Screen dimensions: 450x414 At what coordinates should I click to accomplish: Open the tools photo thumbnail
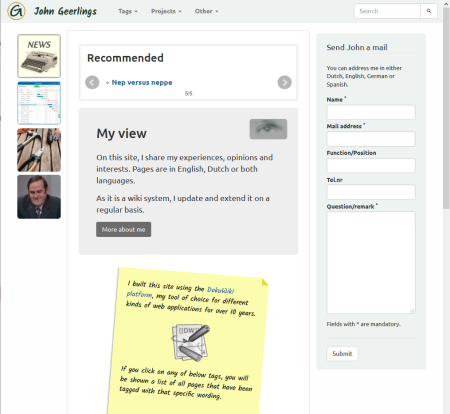[39, 150]
